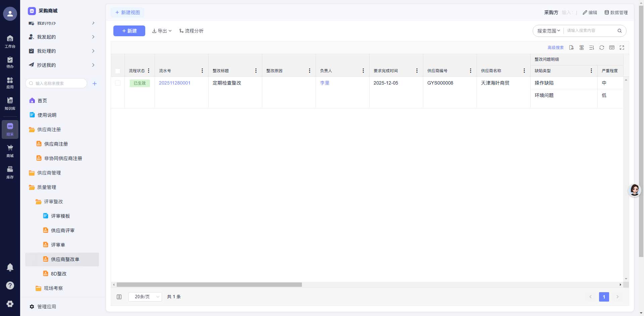The height and width of the screenshot is (316, 644).
Task: Click the 商城 shopping cart icon
Action: tap(10, 151)
